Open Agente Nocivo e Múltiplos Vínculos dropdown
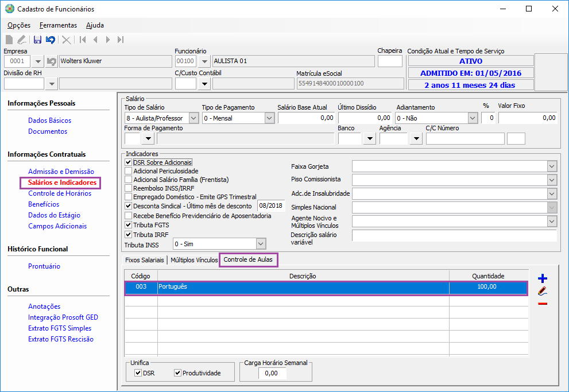Viewport: 569px width, 392px height. 552,221
